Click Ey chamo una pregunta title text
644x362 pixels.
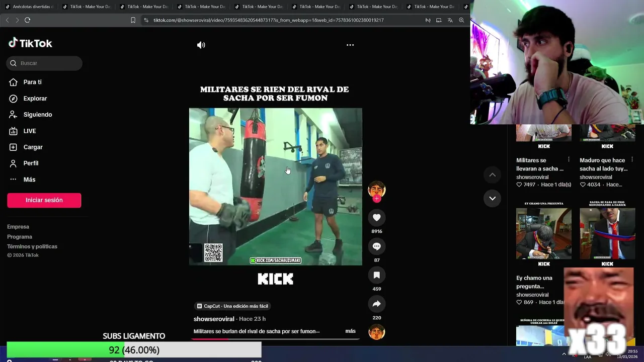[534, 282]
